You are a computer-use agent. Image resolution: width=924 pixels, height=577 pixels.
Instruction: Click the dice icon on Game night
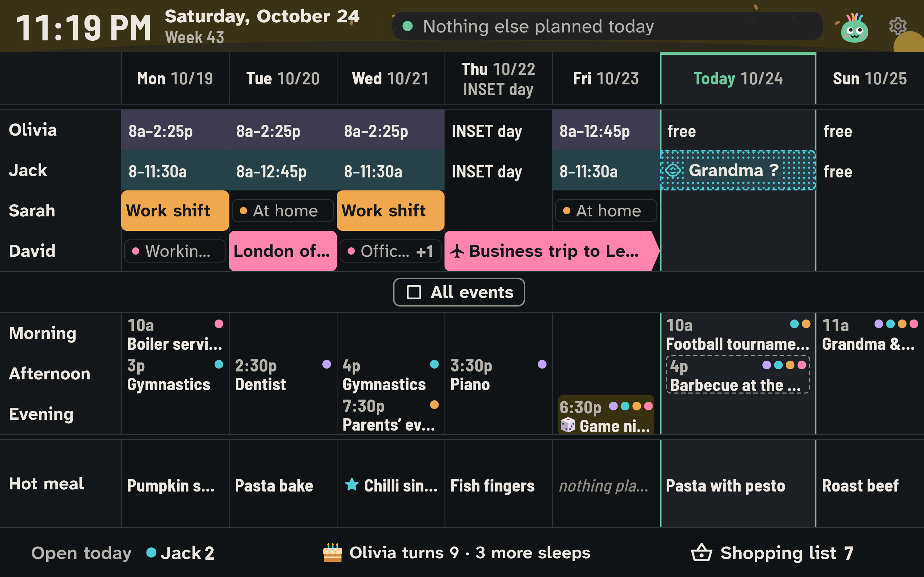[x=568, y=425]
